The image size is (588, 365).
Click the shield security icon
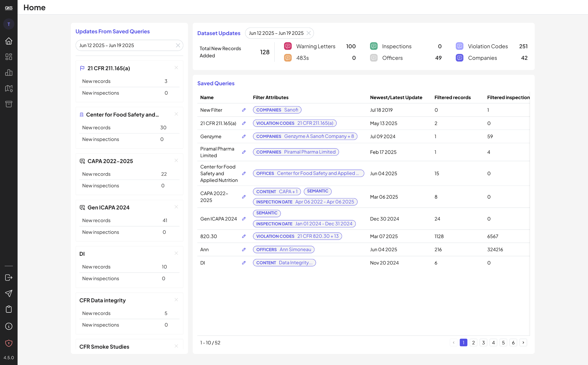point(9,343)
